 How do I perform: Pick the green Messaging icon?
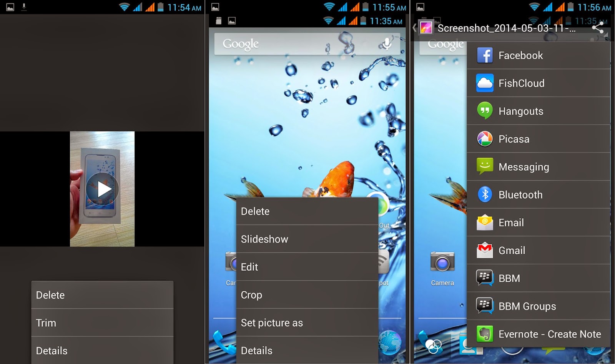[485, 166]
